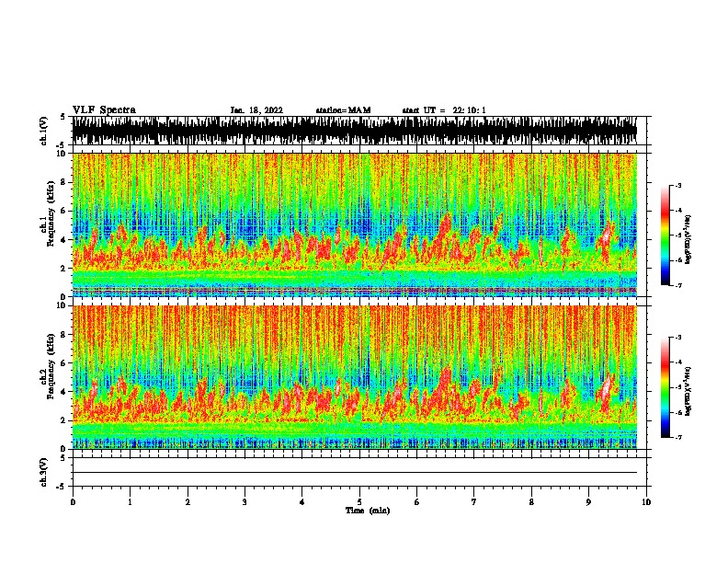Click the "ch.1(V)" waveform axis label
The image size is (728, 563).
coord(43,131)
